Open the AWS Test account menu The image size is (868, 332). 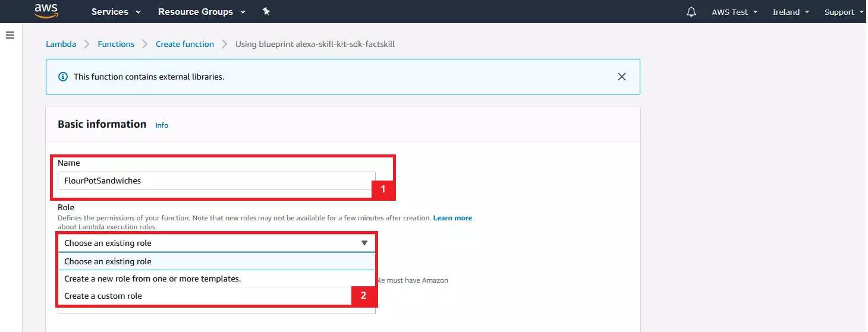(734, 12)
